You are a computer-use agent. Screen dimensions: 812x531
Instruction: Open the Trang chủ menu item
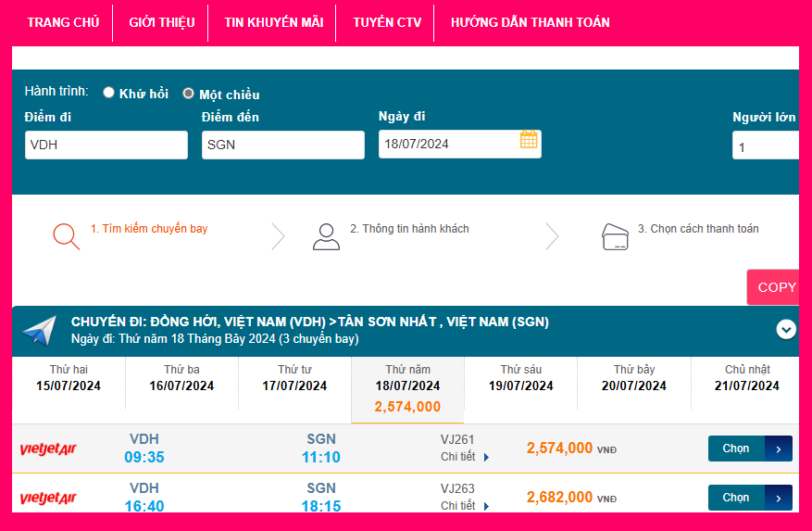pyautogui.click(x=63, y=22)
